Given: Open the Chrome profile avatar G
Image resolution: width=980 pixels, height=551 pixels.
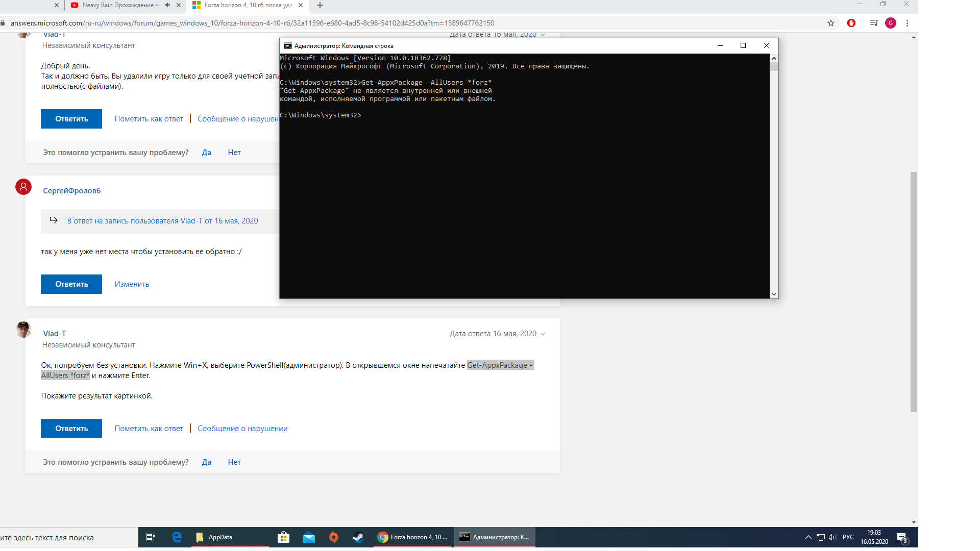Looking at the screenshot, I should 891,23.
